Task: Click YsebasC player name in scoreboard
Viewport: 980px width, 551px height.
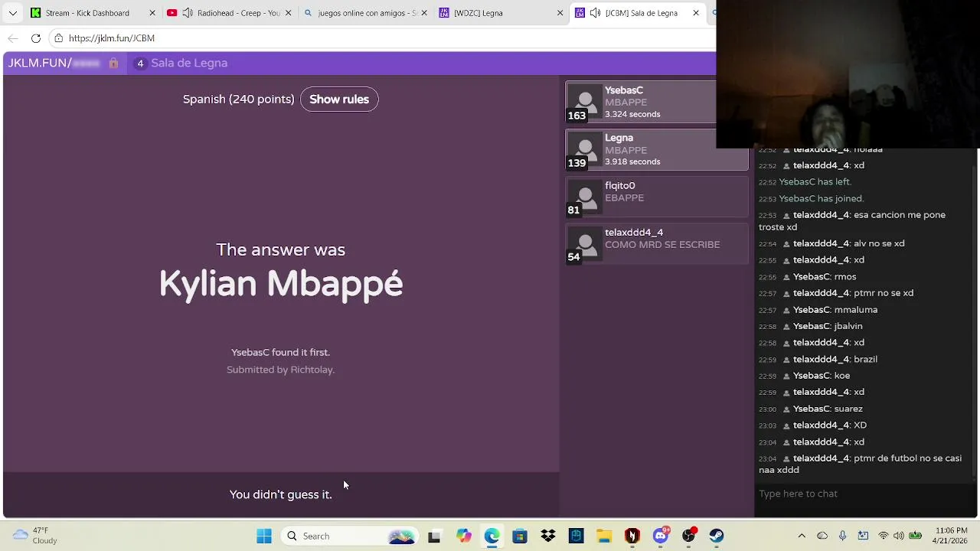Action: pyautogui.click(x=624, y=90)
